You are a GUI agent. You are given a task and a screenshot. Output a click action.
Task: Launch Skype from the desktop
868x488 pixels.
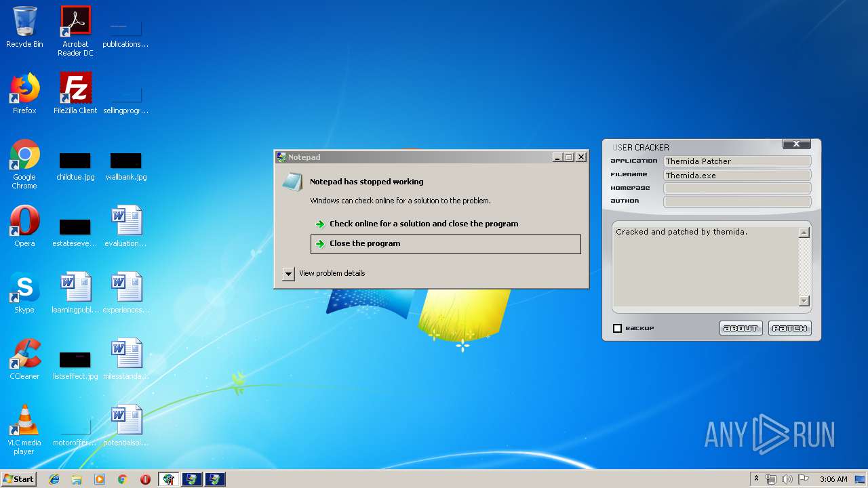pyautogui.click(x=24, y=293)
